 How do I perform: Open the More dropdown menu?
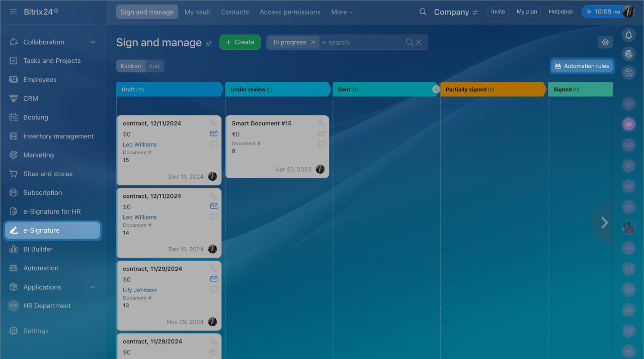(342, 12)
